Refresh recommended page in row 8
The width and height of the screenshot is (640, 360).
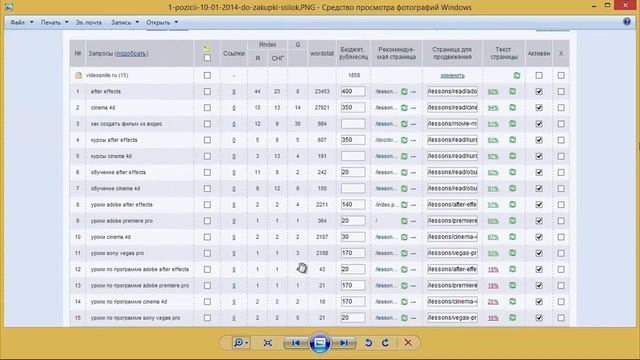[404, 205]
